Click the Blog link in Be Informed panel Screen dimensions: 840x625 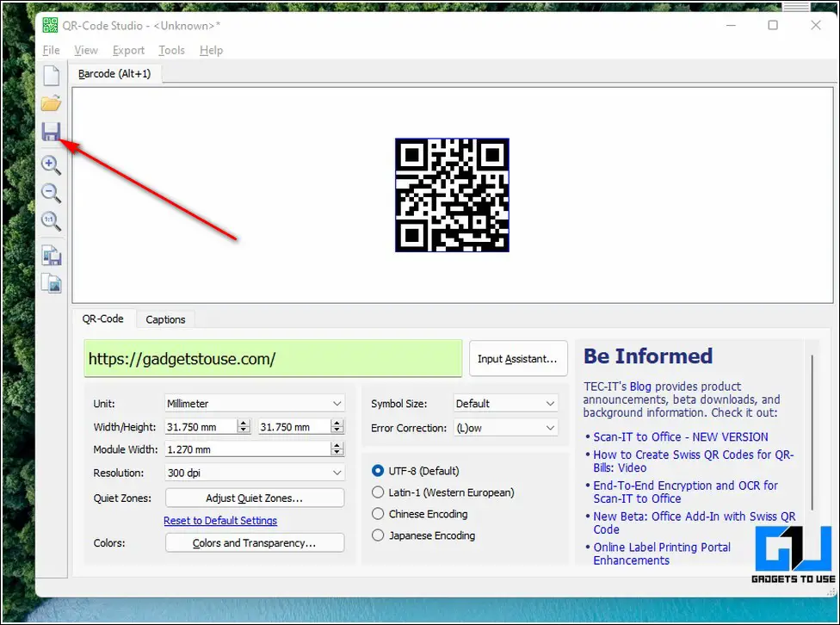pos(640,387)
